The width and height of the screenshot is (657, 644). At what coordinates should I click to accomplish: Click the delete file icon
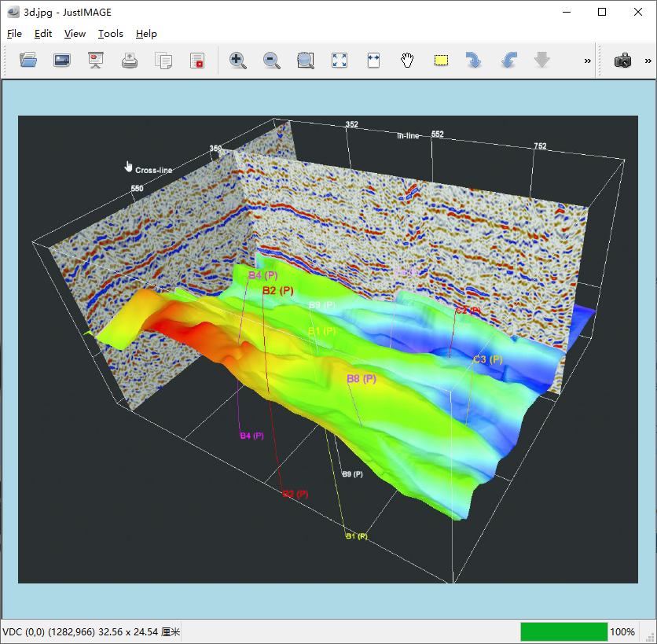pos(197,61)
